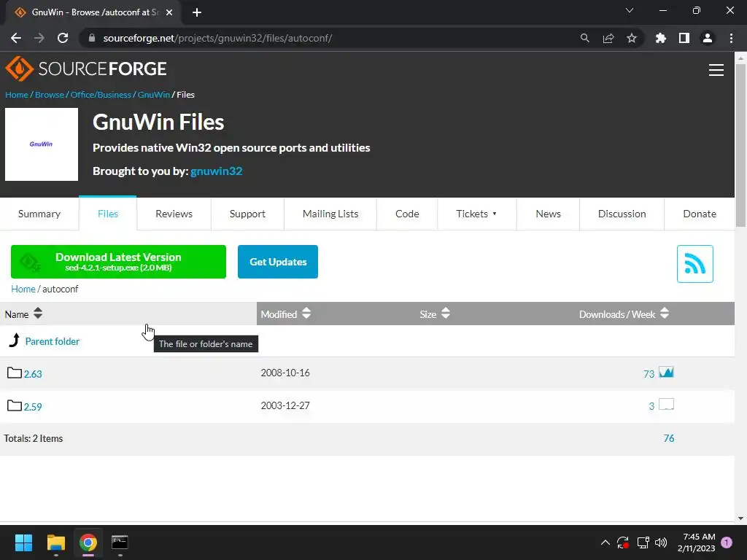View site info lock icon
This screenshot has height=560, width=747.
coord(92,38)
